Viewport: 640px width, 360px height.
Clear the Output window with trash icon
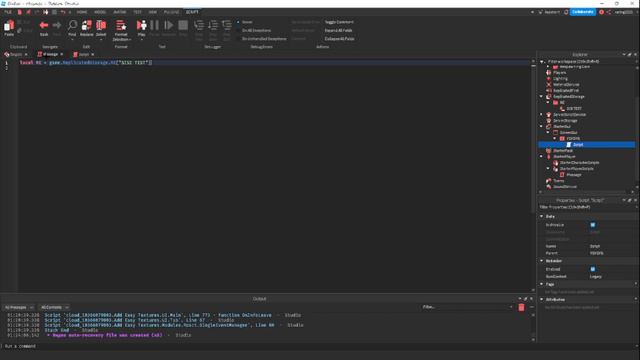[521, 307]
